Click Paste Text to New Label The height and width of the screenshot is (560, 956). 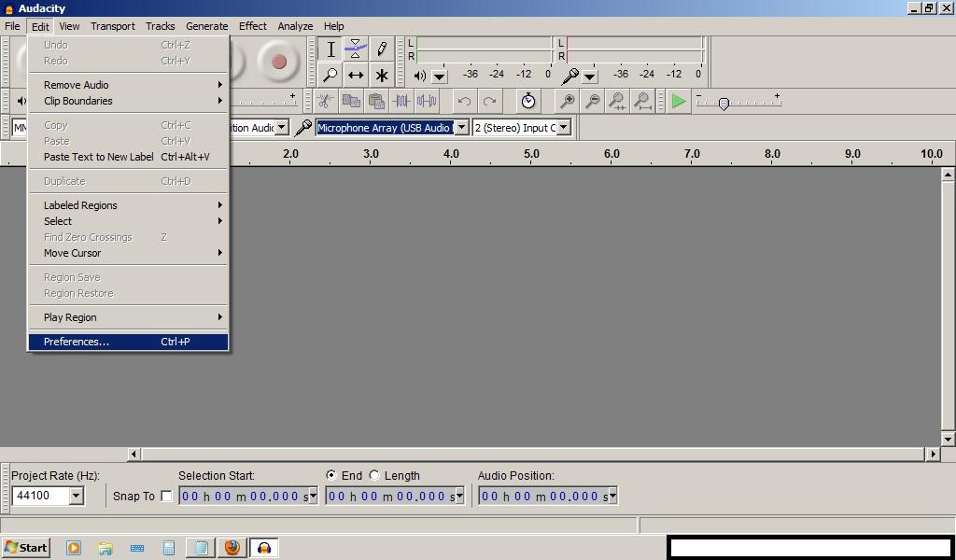128,157
